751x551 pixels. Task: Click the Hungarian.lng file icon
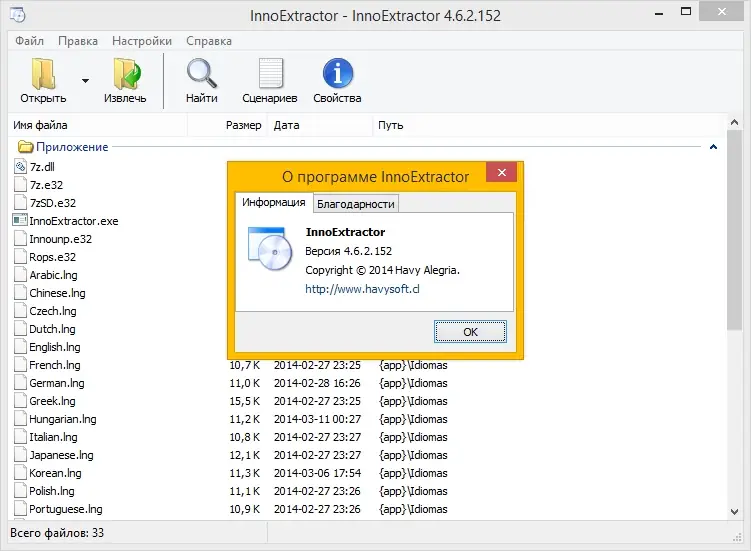20,419
